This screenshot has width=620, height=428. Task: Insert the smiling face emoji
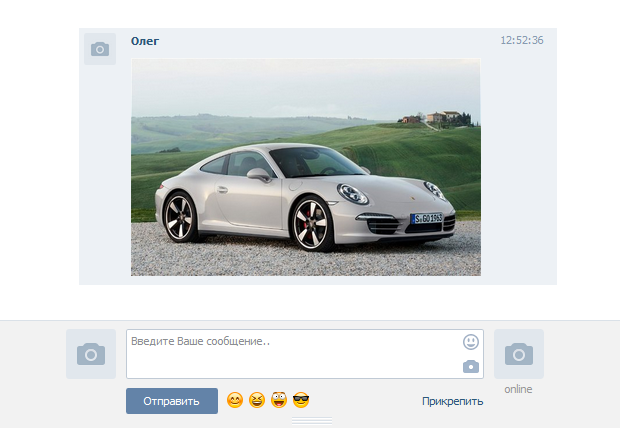tap(235, 401)
